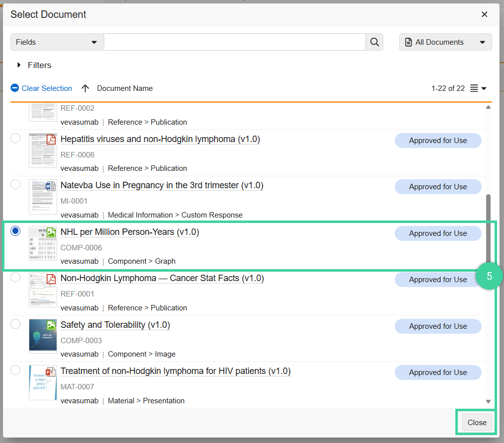
Task: Click the ascending sort arrow icon
Action: pyautogui.click(x=85, y=88)
